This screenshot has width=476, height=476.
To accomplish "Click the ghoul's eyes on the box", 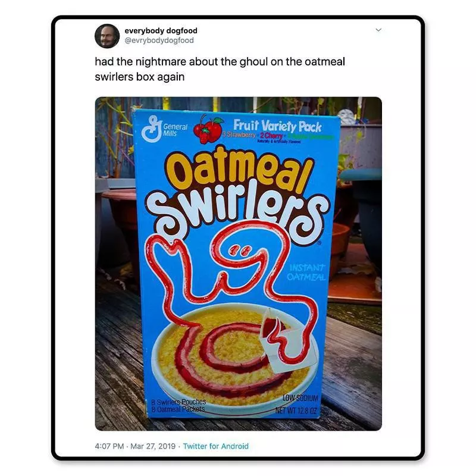I will pos(240,250).
